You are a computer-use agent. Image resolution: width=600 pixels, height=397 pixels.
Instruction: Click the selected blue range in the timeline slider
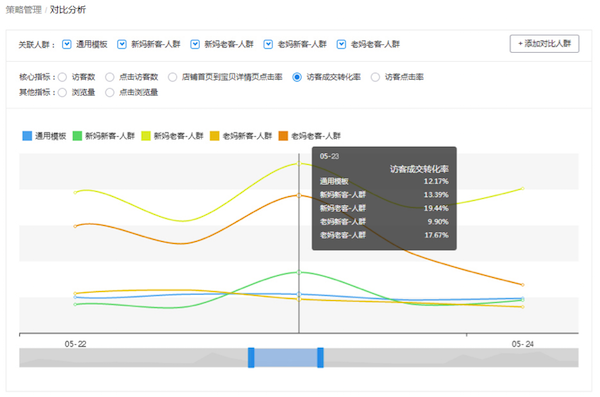[286, 358]
